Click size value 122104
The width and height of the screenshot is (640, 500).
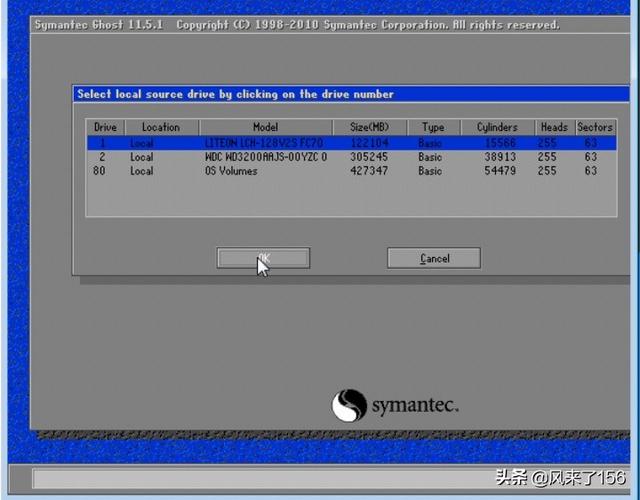(x=370, y=143)
